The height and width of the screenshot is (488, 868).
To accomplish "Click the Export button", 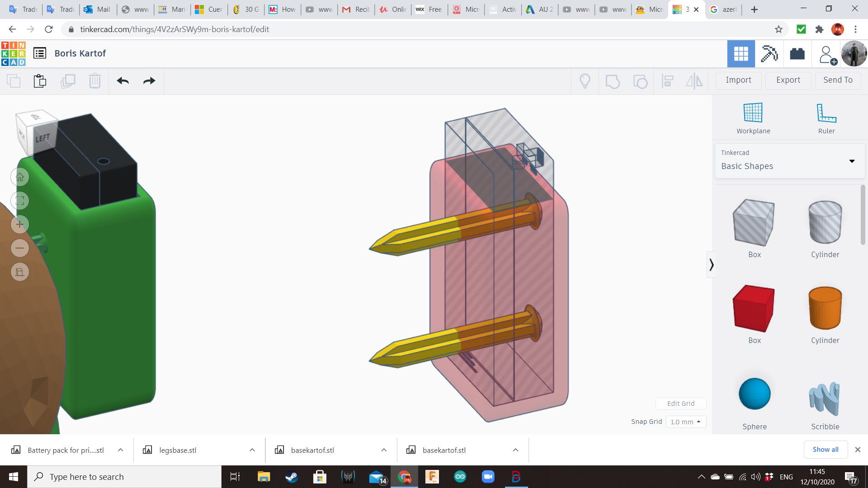I will (788, 80).
